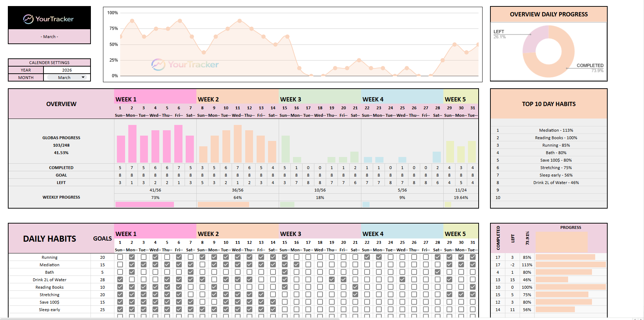Viewport: 644px width, 320px height.
Task: Select the 2026 year value cell
Action: 67,70
